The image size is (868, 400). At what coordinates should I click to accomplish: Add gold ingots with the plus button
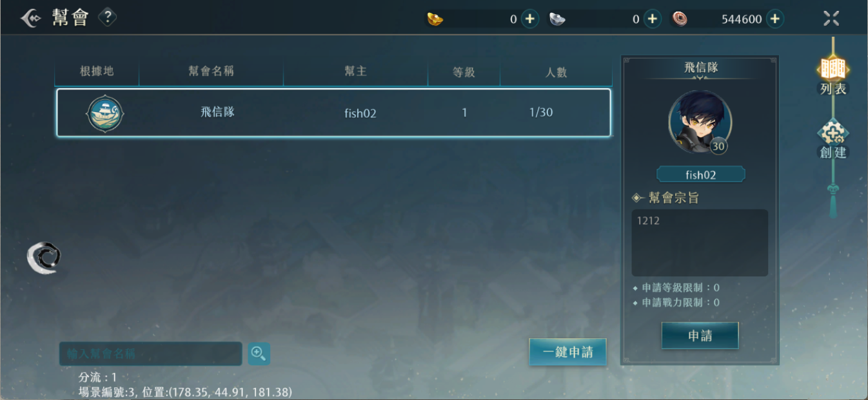click(530, 19)
